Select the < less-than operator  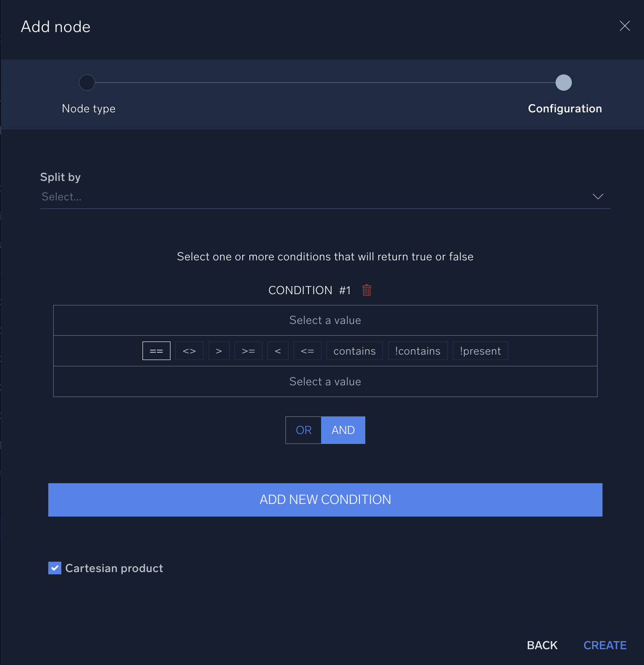pyautogui.click(x=278, y=351)
